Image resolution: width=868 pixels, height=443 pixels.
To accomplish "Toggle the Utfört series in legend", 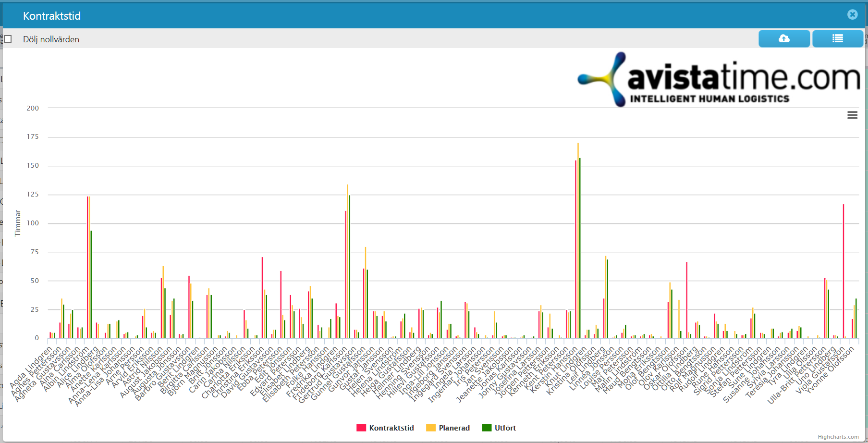I will pos(499,428).
